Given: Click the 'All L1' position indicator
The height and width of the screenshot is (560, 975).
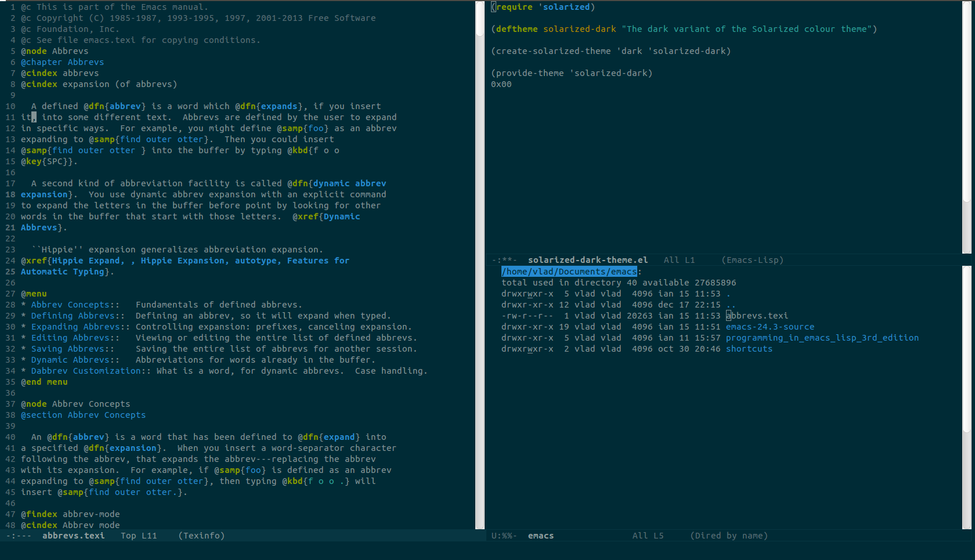Looking at the screenshot, I should (679, 260).
